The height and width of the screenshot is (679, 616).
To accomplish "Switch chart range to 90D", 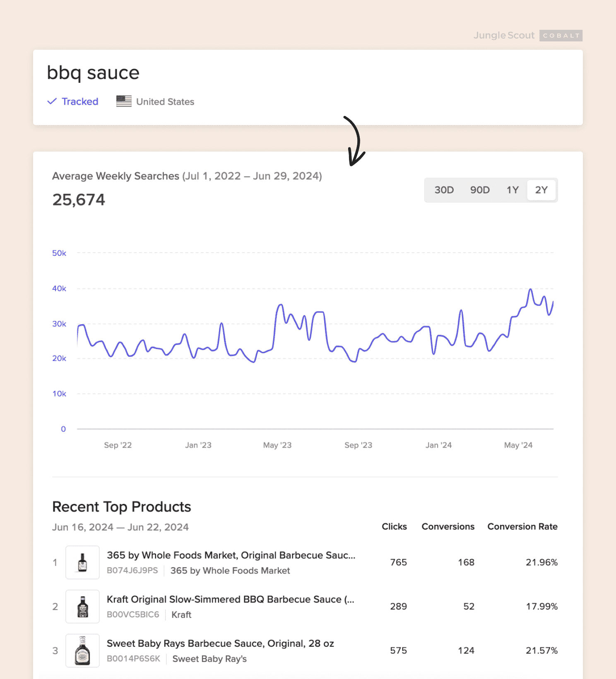I will tap(480, 190).
